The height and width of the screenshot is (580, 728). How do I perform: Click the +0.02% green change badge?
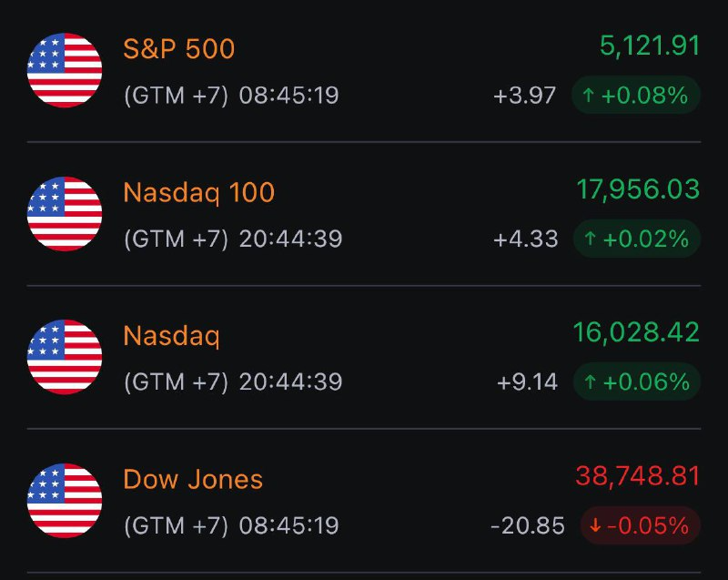637,239
